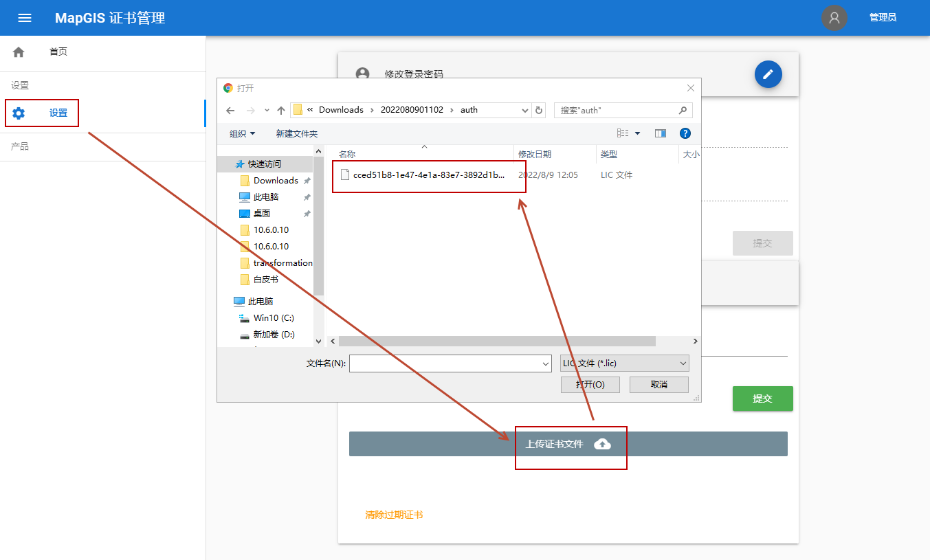
Task: Click 2022080901102 in the address breadcrumb
Action: pos(412,110)
